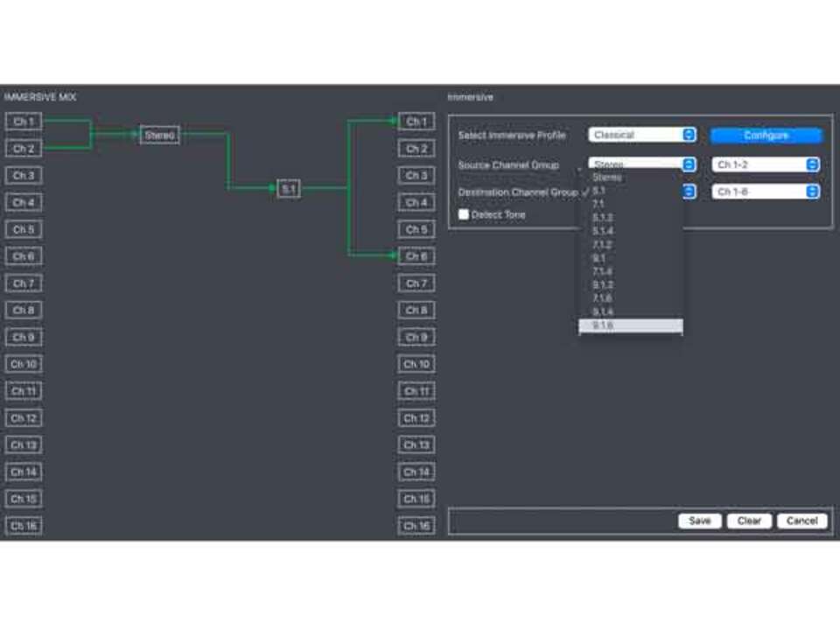This screenshot has height=630, width=840.
Task: Cancel the immersive mix dialog
Action: pos(801,521)
